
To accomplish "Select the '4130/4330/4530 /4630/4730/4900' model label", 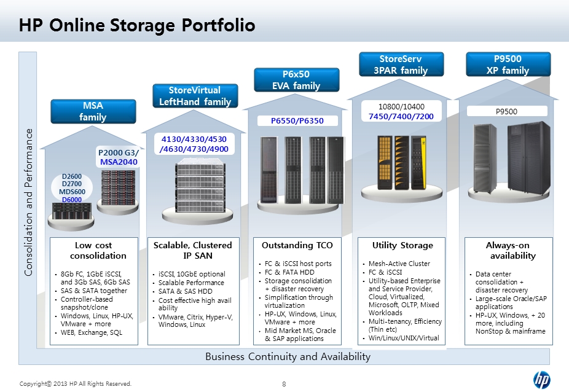I will 194,144.
